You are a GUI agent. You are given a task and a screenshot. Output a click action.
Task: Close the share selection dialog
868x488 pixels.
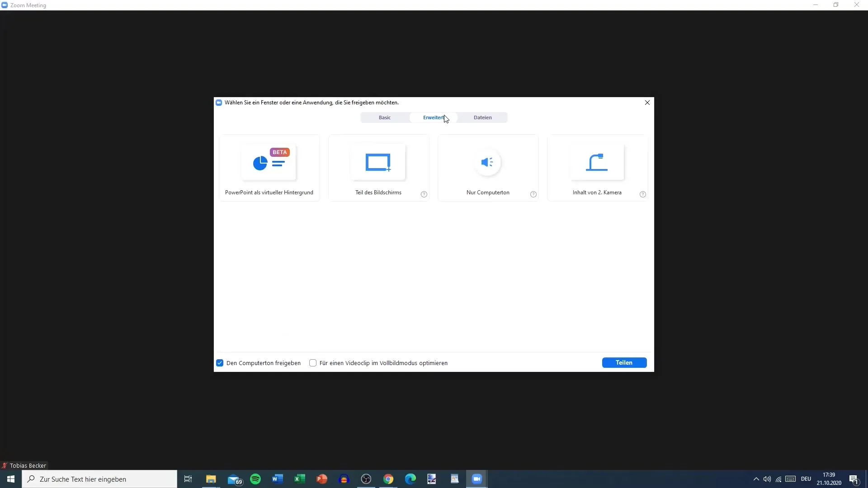[647, 103]
